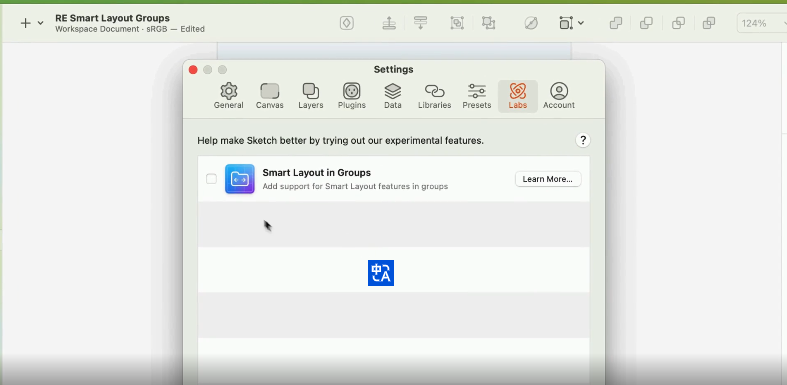Click the blue translate icon
Image resolution: width=787 pixels, height=385 pixels.
(380, 273)
